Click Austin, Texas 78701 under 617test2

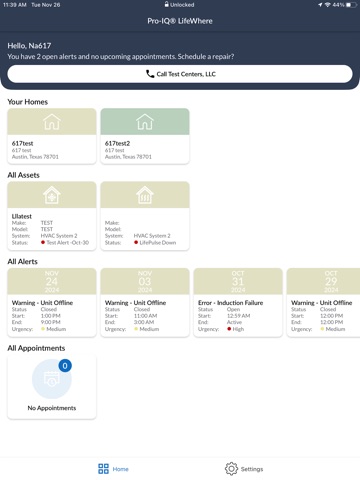point(128,157)
